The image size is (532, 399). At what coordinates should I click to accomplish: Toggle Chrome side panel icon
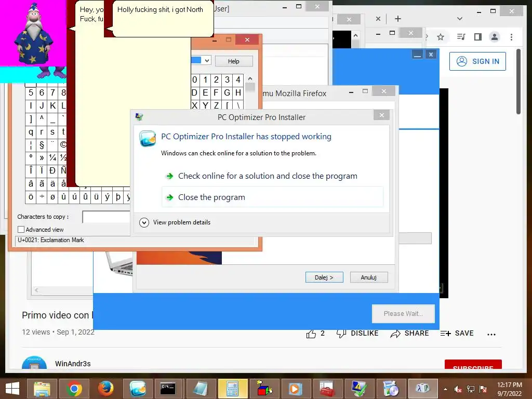click(478, 37)
